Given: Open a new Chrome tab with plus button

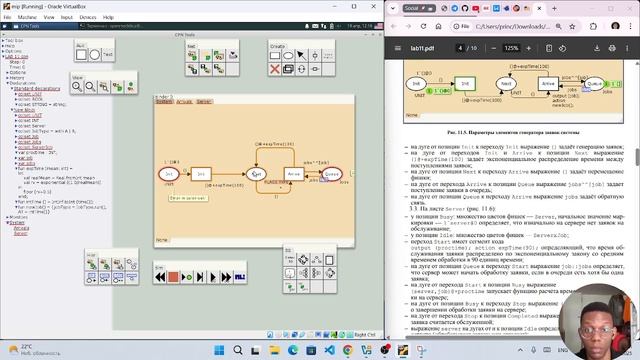Looking at the screenshot, I should 554,8.
